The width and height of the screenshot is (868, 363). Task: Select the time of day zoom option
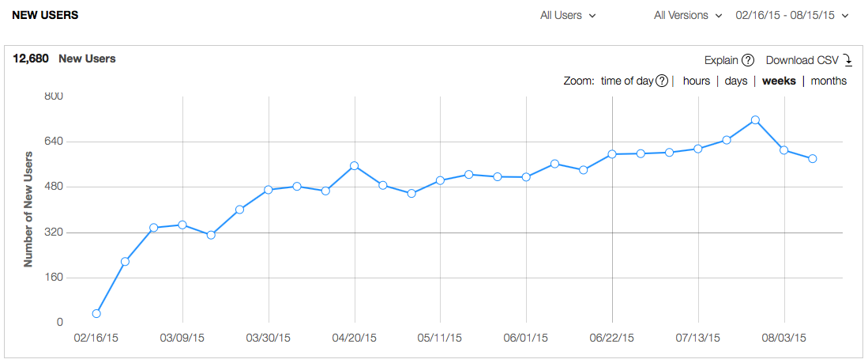(x=626, y=81)
